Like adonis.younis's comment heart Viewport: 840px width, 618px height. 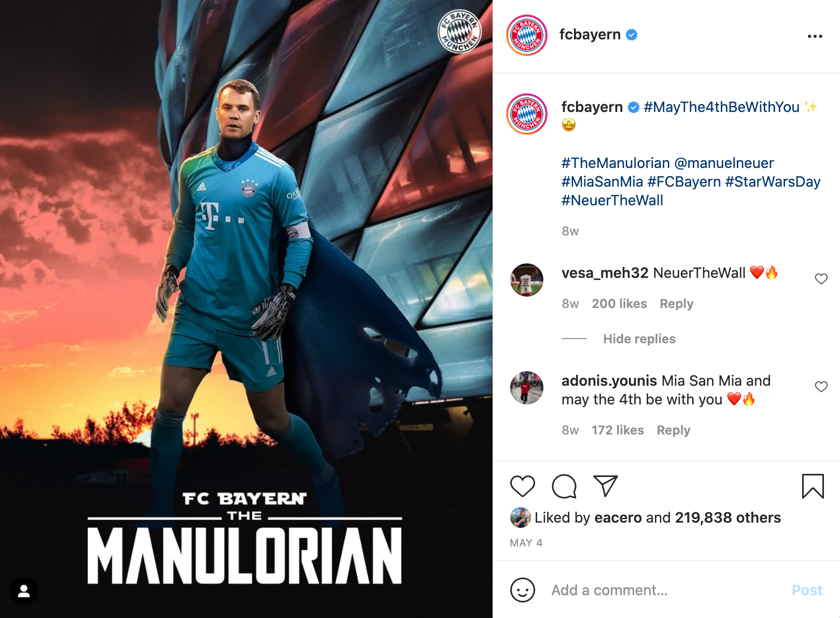pyautogui.click(x=821, y=387)
